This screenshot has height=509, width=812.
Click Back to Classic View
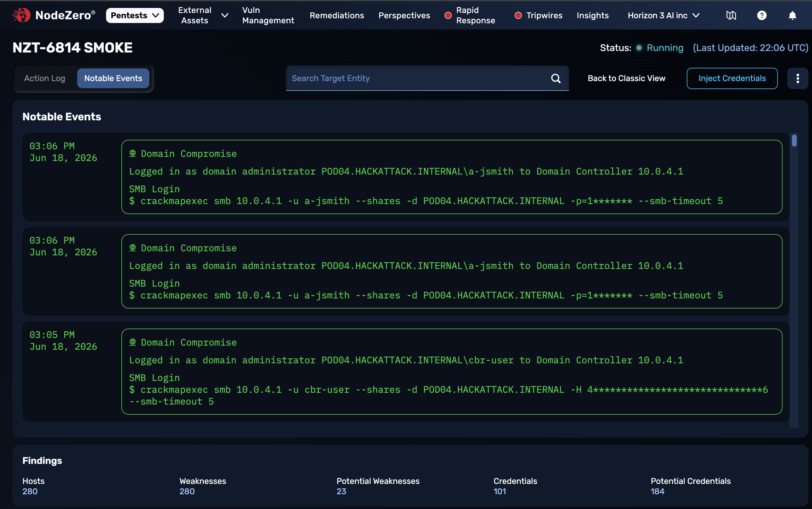point(626,78)
